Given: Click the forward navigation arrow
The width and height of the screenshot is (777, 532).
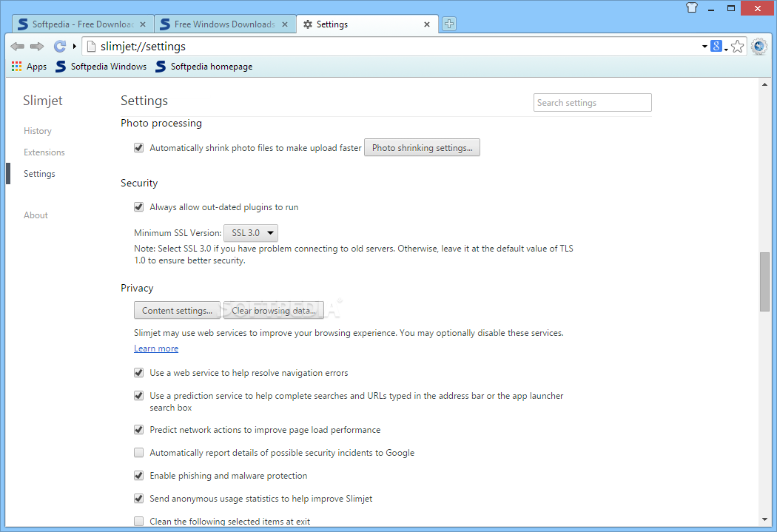Looking at the screenshot, I should (37, 47).
